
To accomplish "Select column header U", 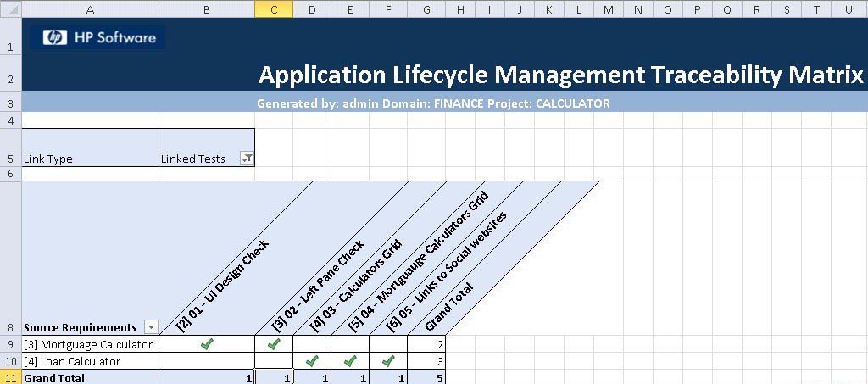I will pyautogui.click(x=849, y=9).
